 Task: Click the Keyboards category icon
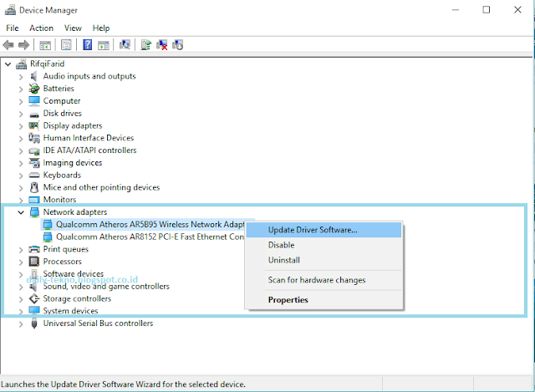[x=34, y=176]
